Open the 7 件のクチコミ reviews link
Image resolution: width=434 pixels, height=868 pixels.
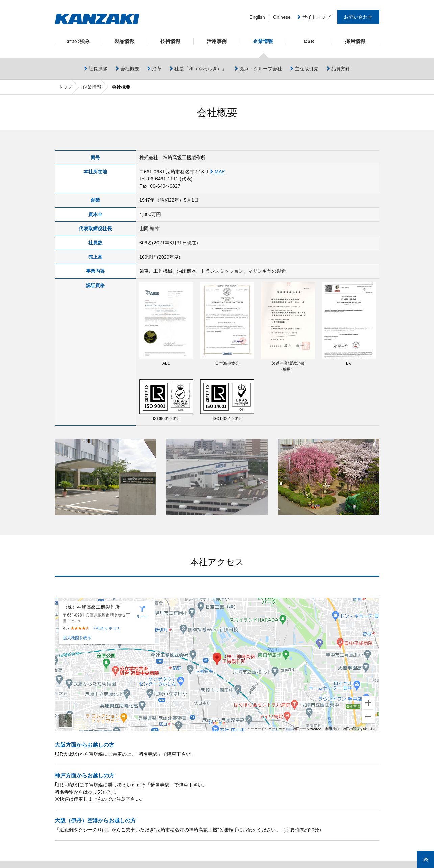point(106,628)
